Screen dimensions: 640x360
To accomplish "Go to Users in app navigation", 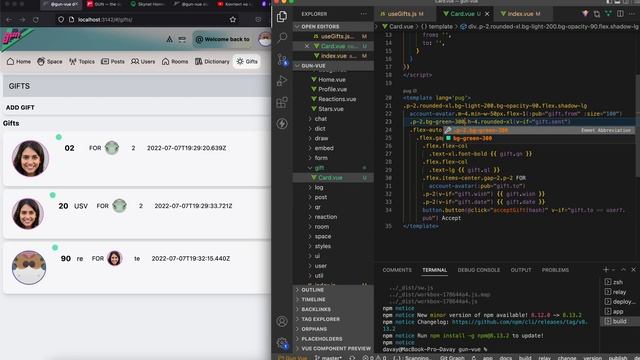I will 143,62.
